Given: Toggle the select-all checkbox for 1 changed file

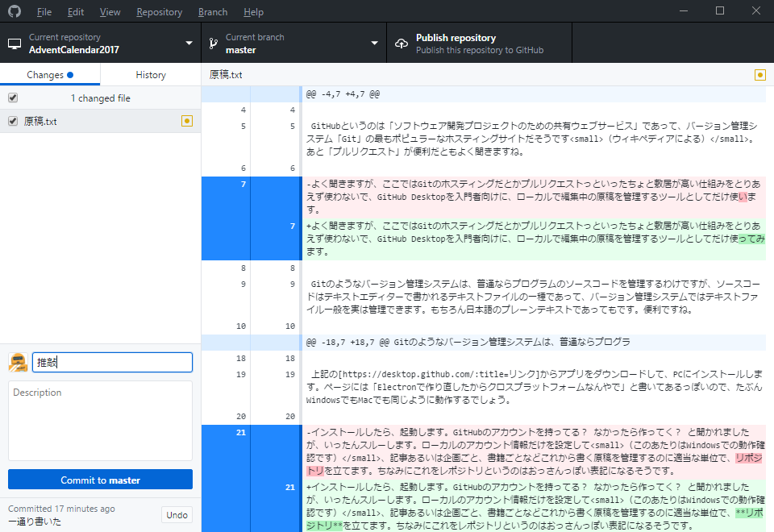Looking at the screenshot, I should tap(14, 98).
